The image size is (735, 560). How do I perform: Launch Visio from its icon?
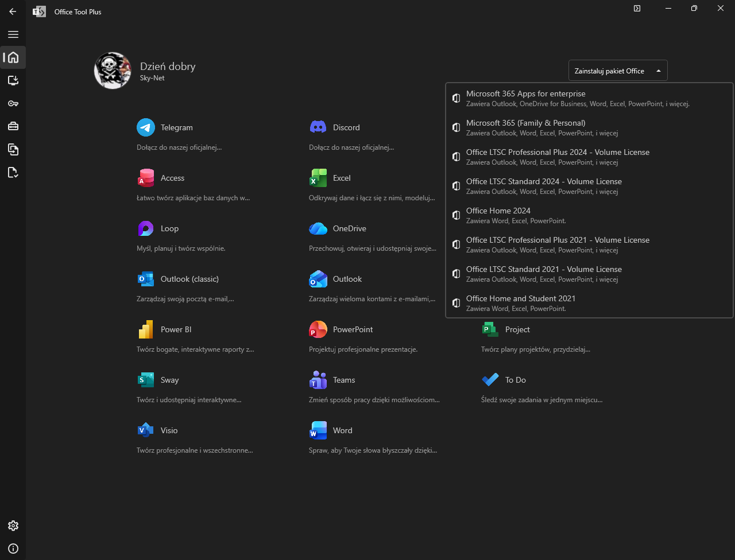pyautogui.click(x=146, y=430)
